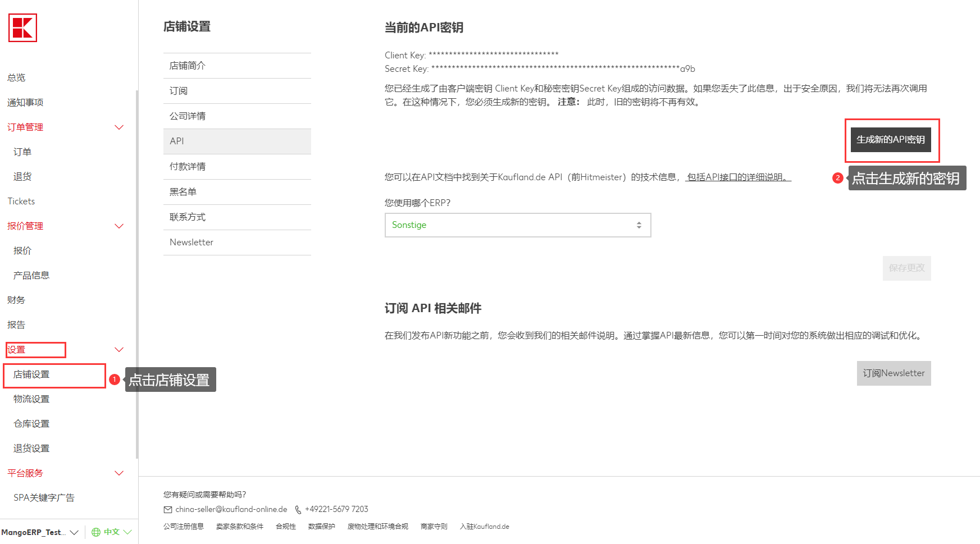Open 通知事项 in the sidebar

pyautogui.click(x=25, y=102)
